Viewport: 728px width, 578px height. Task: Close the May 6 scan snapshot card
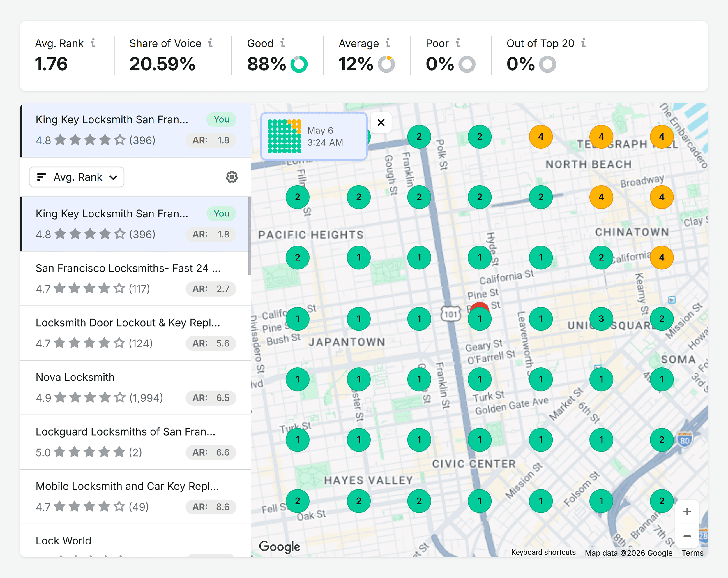click(381, 122)
